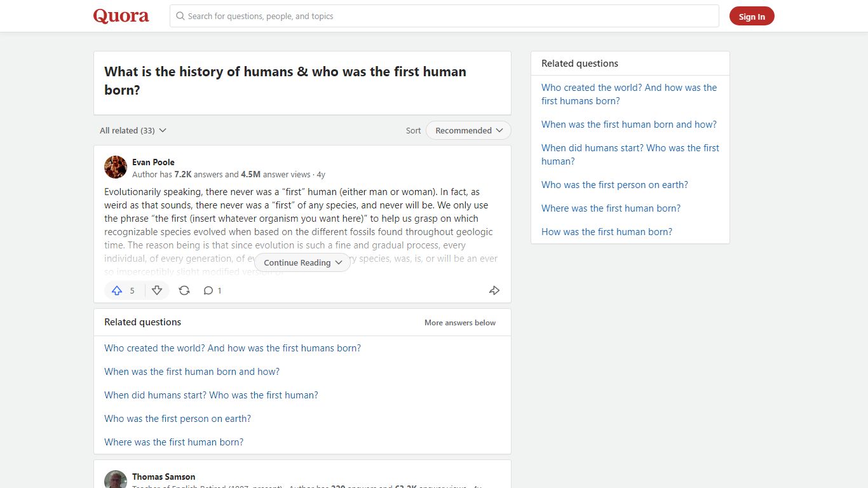Image resolution: width=868 pixels, height=488 pixels.
Task: Open the Quora logo home link
Action: pos(121,16)
